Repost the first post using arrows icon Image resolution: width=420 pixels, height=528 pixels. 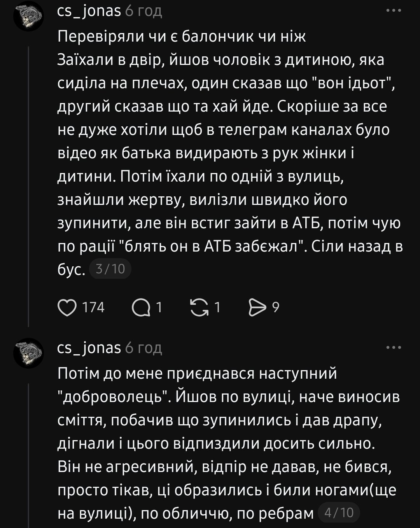[199, 308]
